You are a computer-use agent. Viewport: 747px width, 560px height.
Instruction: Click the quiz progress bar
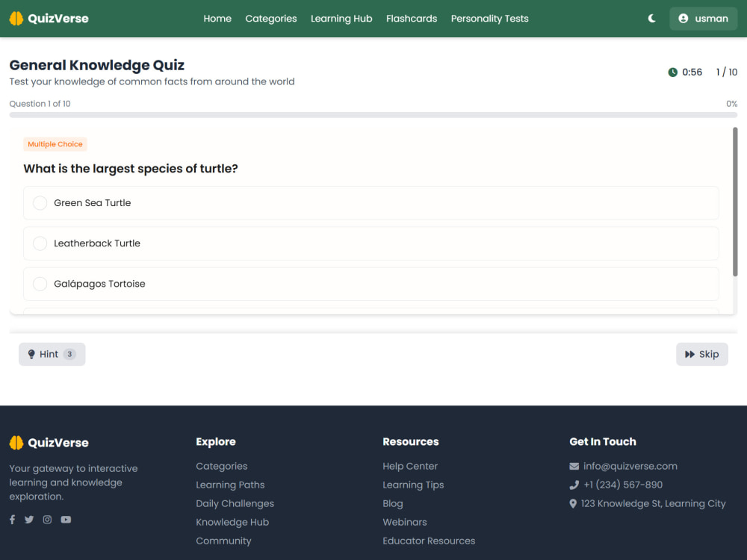tap(373, 115)
